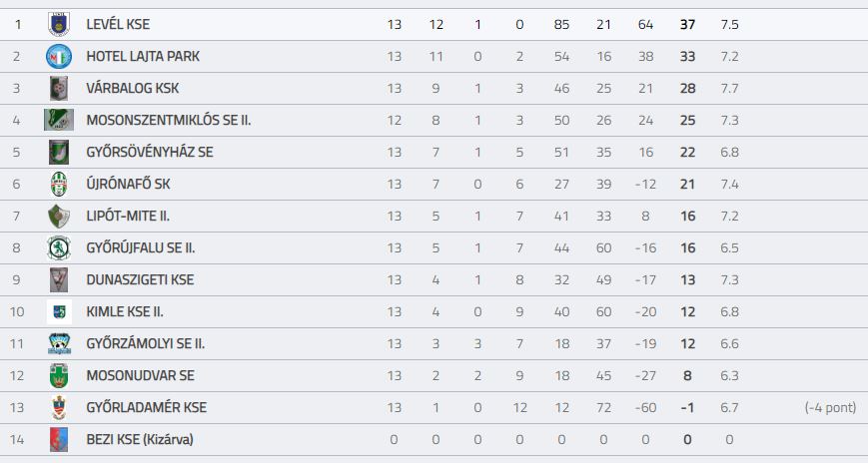The width and height of the screenshot is (868, 463).
Task: Click the Győrsövényház SE team crest
Action: point(59,152)
